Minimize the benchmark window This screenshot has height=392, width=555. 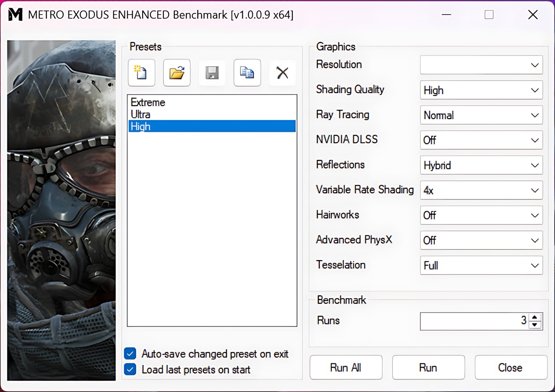tap(447, 15)
